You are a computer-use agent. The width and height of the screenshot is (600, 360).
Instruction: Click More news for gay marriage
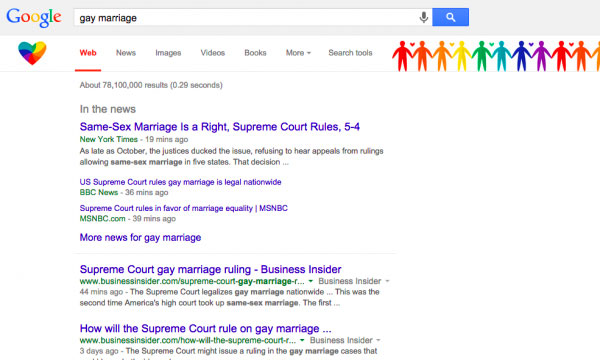tap(140, 238)
